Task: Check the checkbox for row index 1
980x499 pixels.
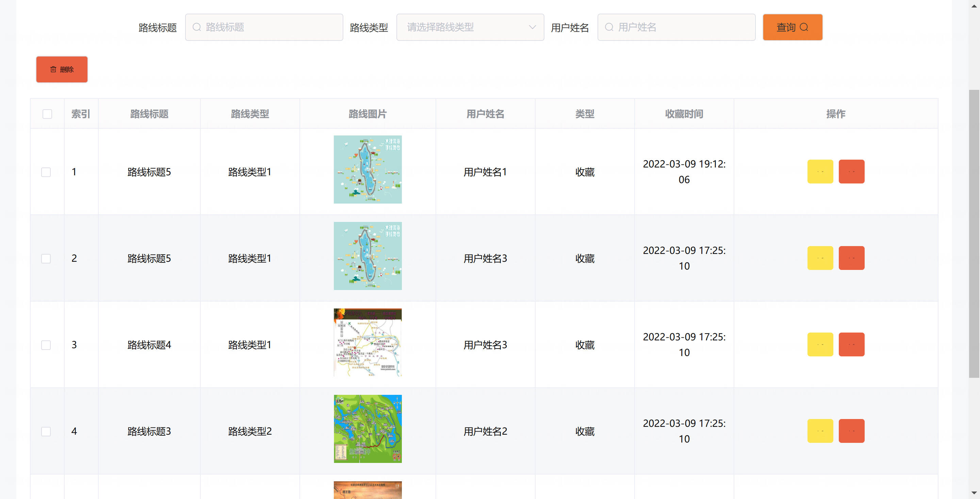Action: coord(46,172)
